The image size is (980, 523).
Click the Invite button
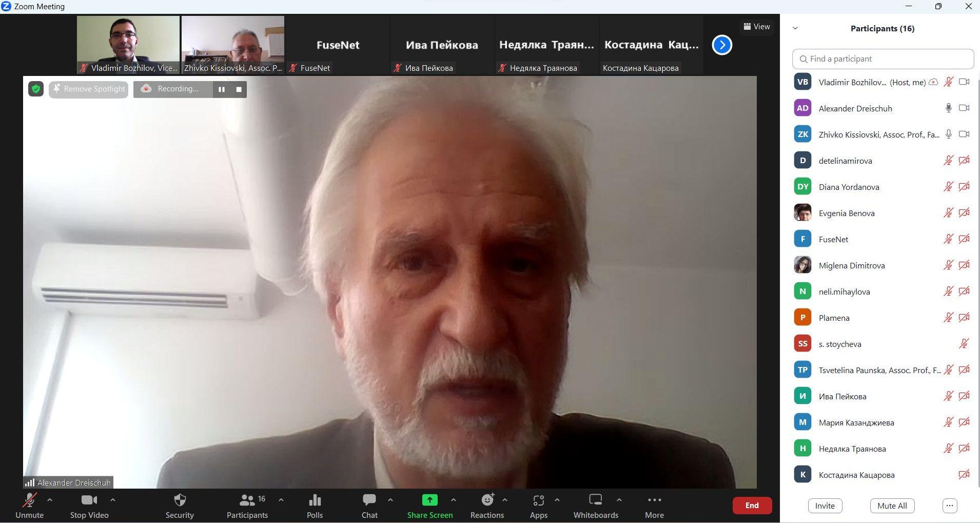[x=825, y=506]
